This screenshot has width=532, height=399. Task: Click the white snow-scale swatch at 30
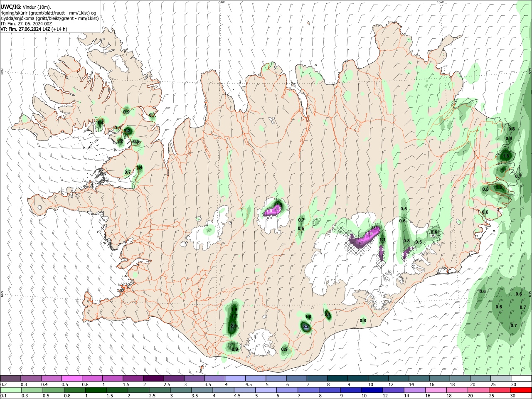pos(521,379)
